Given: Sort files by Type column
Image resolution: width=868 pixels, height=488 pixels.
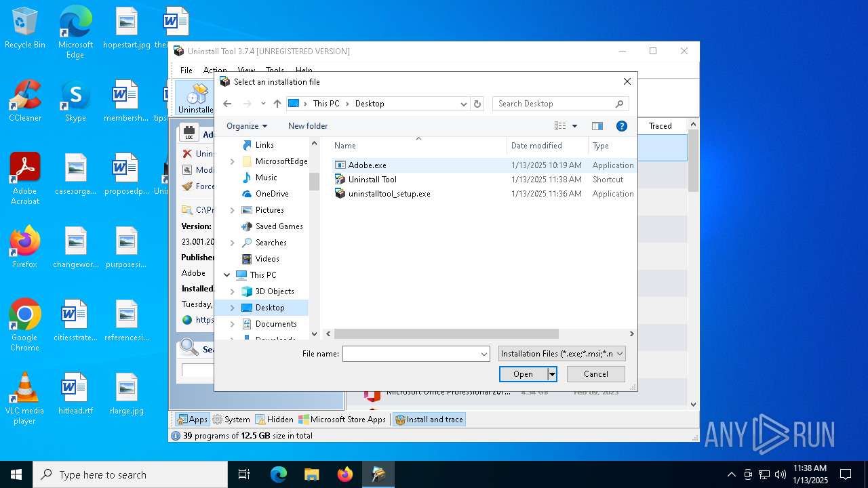Looking at the screenshot, I should (x=612, y=146).
